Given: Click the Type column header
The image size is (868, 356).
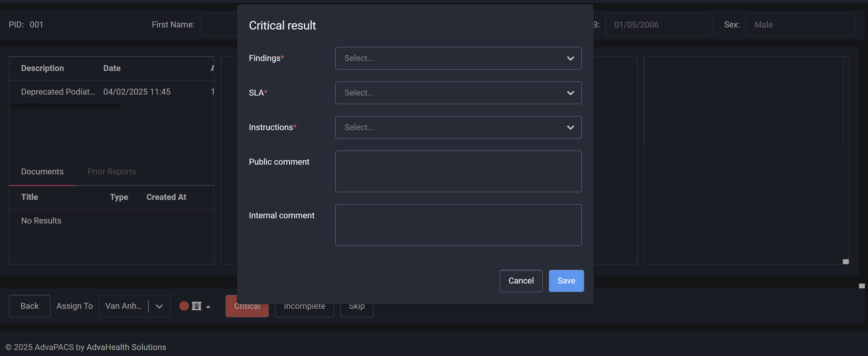Looking at the screenshot, I should [x=119, y=197].
